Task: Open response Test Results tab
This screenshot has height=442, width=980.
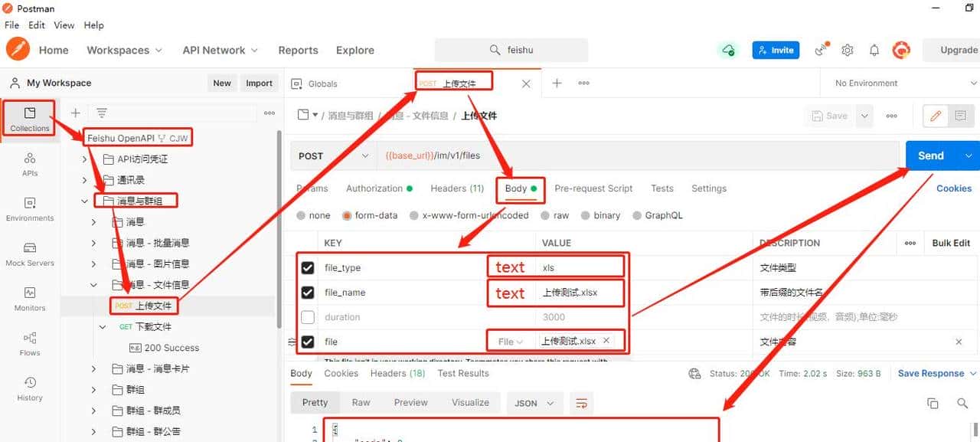Action: pyautogui.click(x=463, y=373)
